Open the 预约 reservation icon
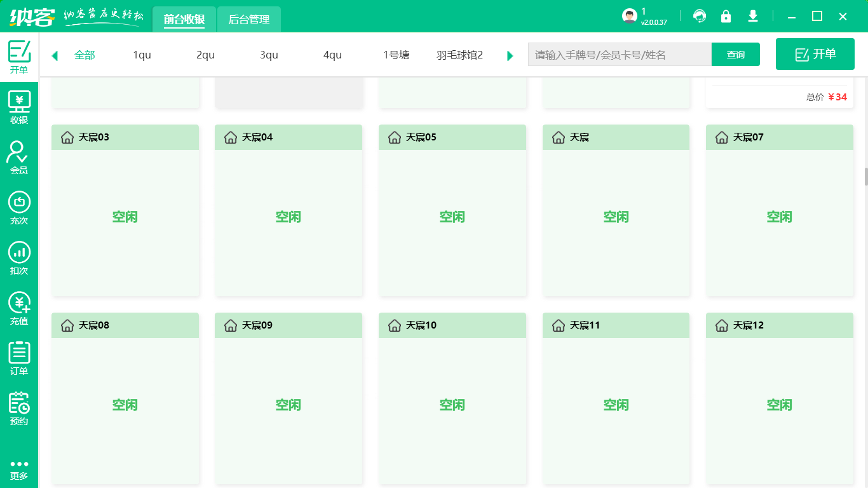The width and height of the screenshot is (868, 488). [19, 409]
